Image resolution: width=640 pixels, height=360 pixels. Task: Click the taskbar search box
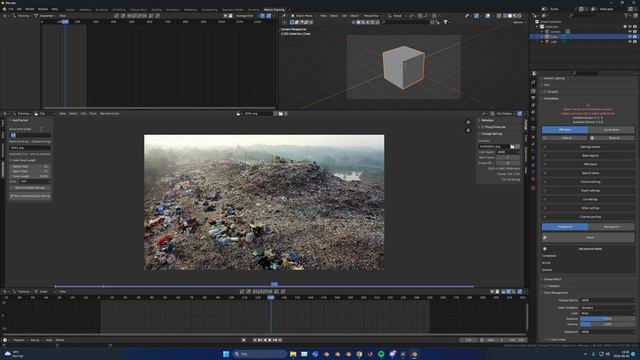pos(260,354)
